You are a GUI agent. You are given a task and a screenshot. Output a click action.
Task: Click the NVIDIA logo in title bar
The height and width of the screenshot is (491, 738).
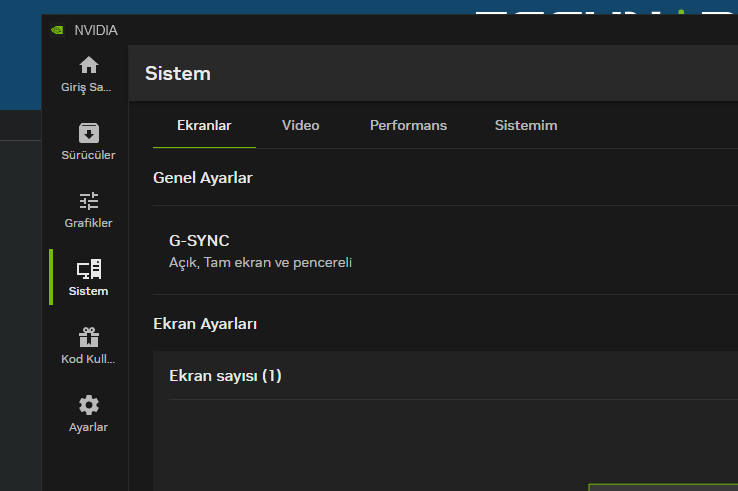57,30
